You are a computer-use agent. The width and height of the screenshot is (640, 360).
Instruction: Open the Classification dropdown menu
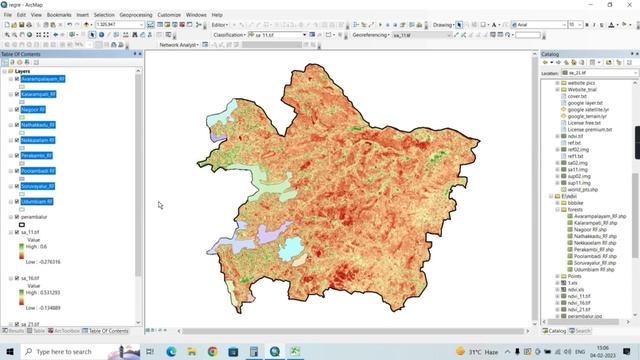click(x=229, y=35)
